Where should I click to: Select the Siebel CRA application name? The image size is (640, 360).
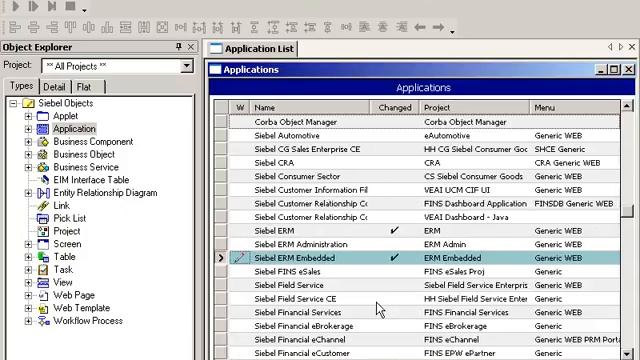pyautogui.click(x=274, y=163)
